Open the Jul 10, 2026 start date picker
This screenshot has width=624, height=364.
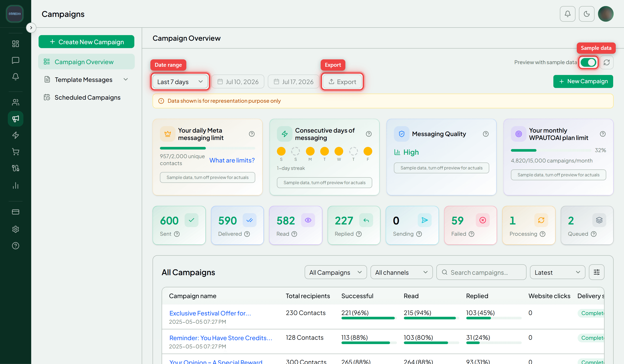point(238,82)
